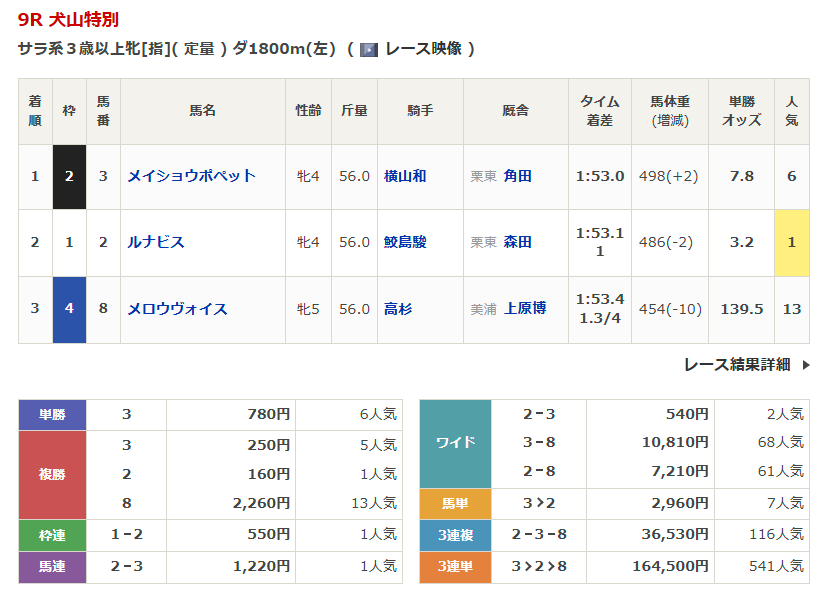Select the horse ルナビス

(156, 242)
